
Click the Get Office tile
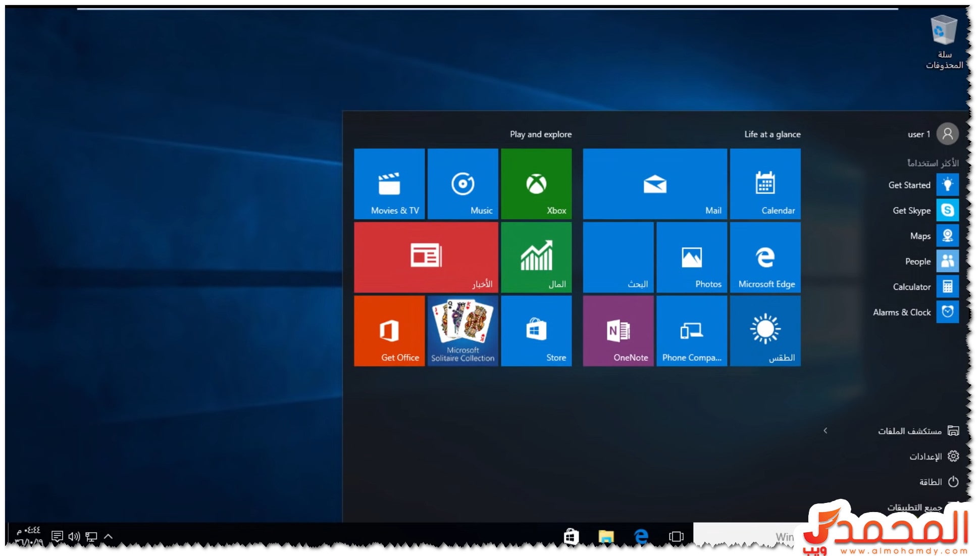(389, 331)
